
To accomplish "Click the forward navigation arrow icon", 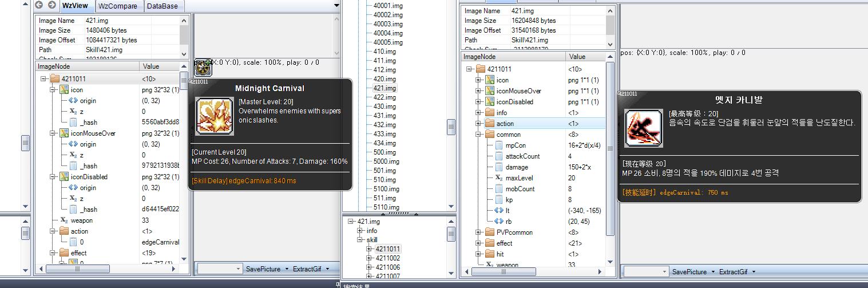I will tap(51, 5).
